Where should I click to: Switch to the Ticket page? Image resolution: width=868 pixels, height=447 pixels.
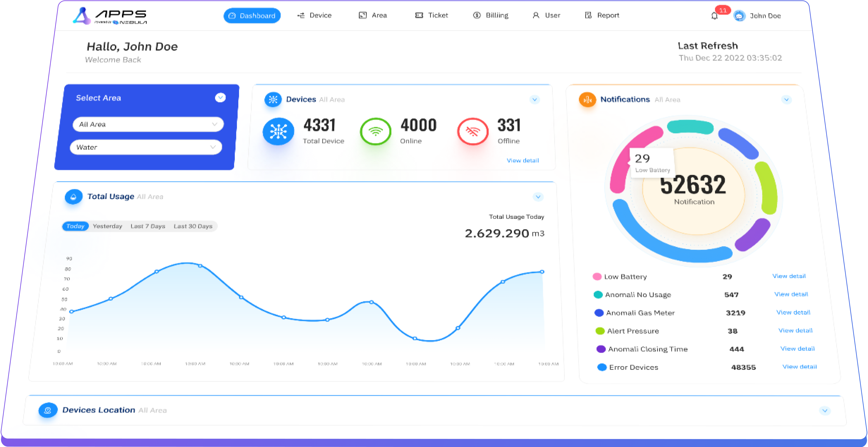[x=431, y=15]
